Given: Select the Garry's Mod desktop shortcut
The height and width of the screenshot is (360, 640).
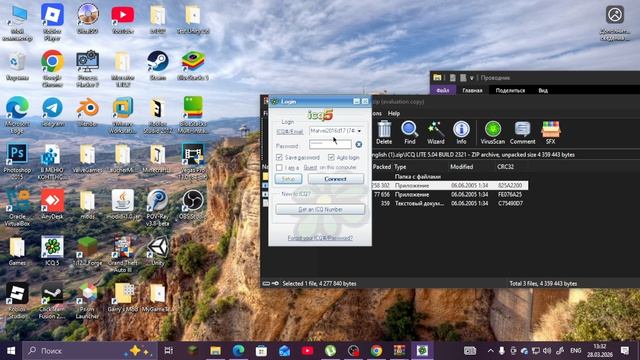Looking at the screenshot, I should 122,298.
